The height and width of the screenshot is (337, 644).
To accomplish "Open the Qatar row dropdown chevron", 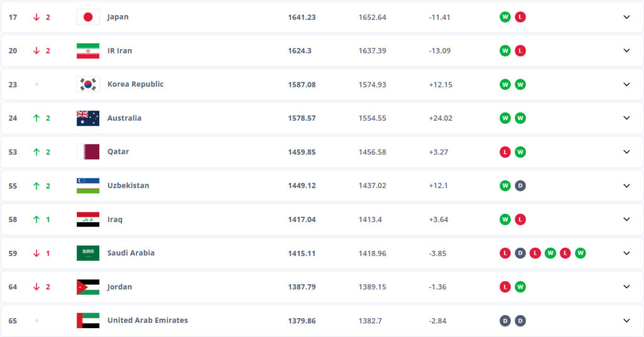I will click(626, 152).
